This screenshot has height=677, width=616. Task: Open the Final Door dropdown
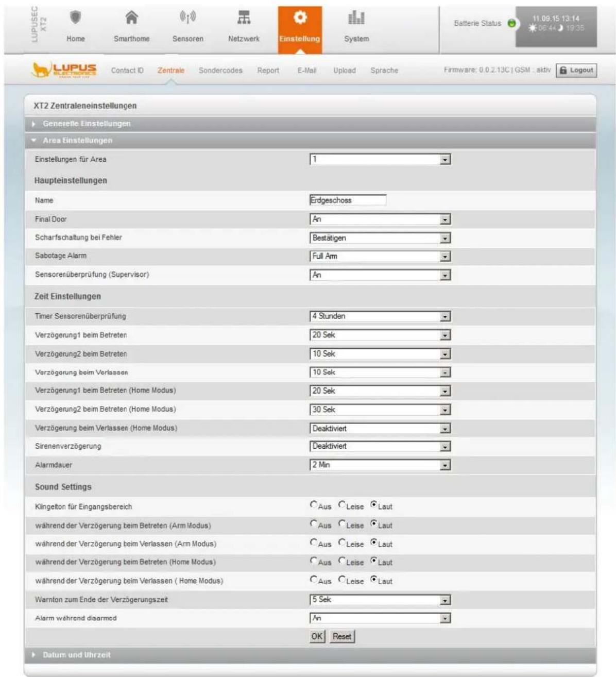(380, 219)
